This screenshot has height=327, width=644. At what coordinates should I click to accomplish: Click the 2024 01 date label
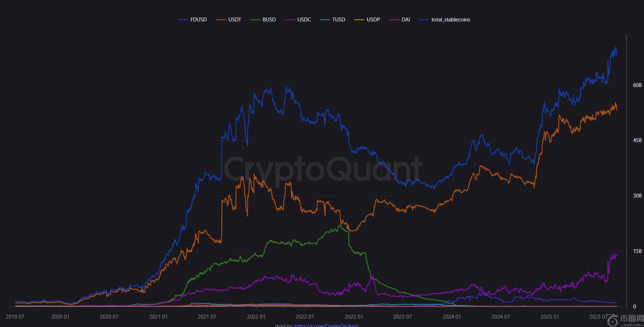[x=452, y=317]
